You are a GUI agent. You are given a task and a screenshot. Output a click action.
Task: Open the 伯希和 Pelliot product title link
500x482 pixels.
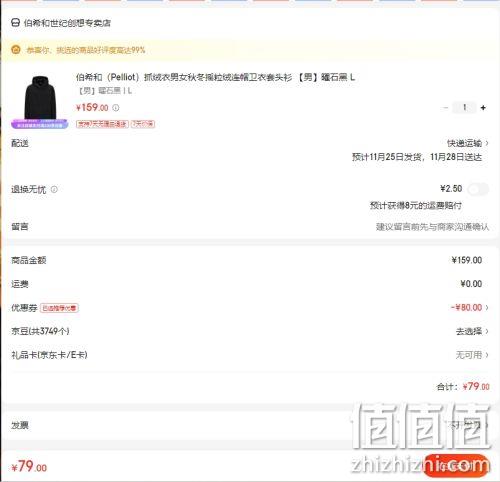215,77
